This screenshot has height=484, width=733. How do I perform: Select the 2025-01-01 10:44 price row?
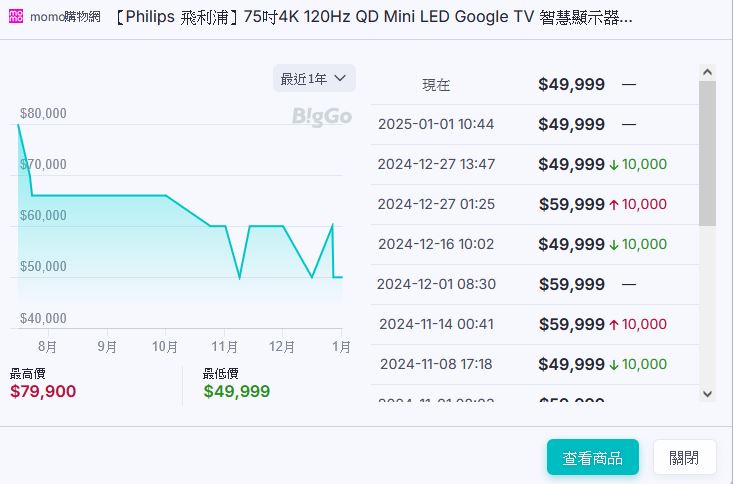(x=534, y=124)
